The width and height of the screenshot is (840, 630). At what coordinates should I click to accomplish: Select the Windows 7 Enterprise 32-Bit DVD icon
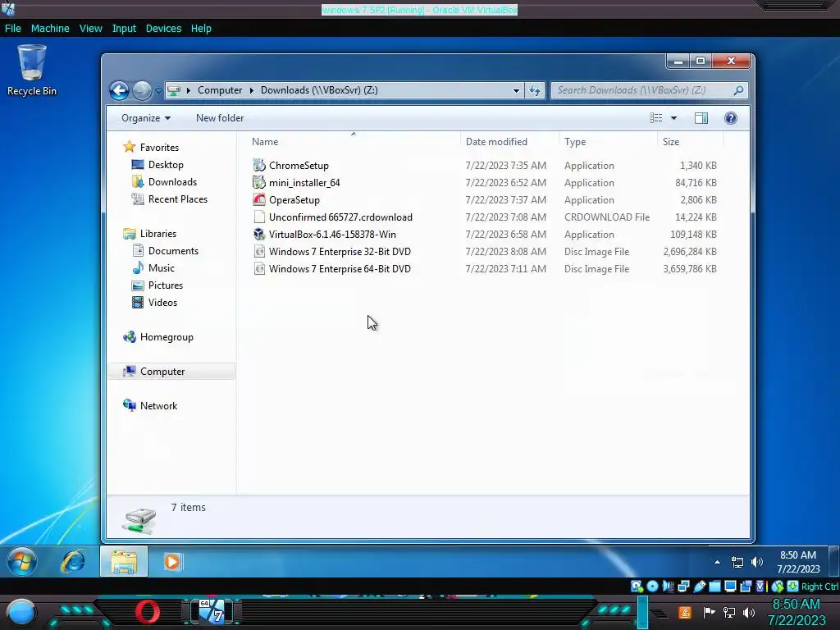pyautogui.click(x=259, y=251)
